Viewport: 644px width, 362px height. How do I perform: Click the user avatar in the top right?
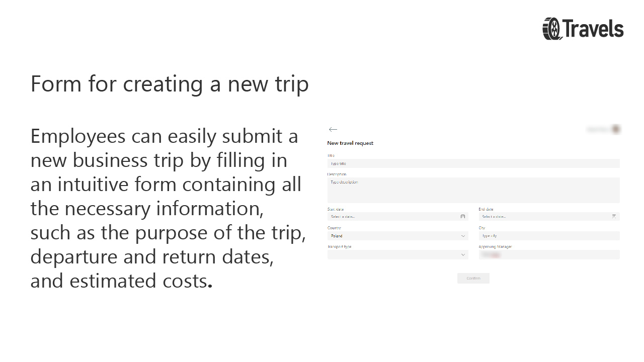click(616, 129)
